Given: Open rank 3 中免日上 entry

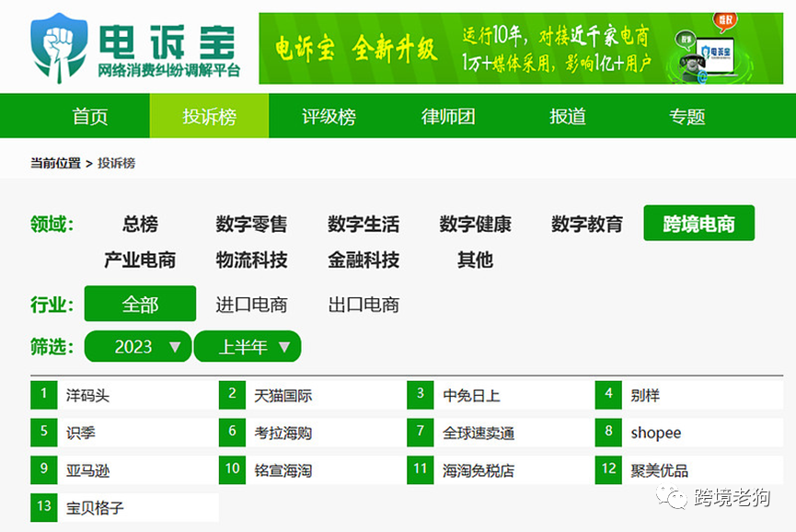Looking at the screenshot, I should tap(501, 395).
